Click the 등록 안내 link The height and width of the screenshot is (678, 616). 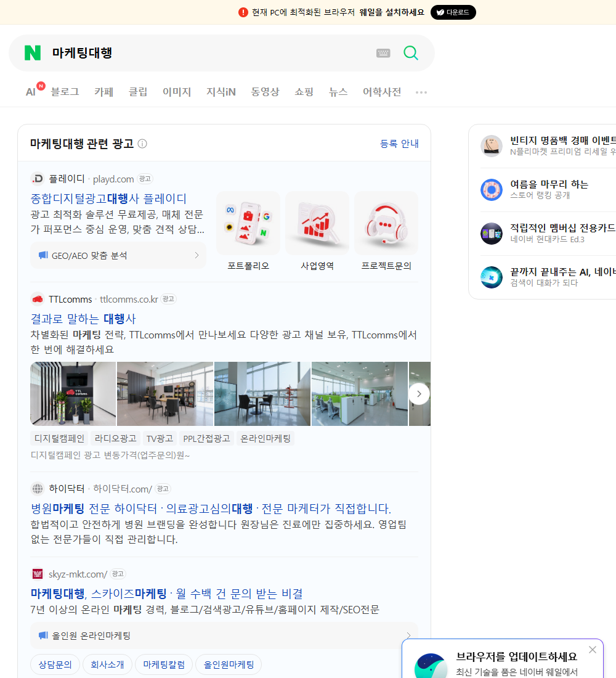[399, 144]
